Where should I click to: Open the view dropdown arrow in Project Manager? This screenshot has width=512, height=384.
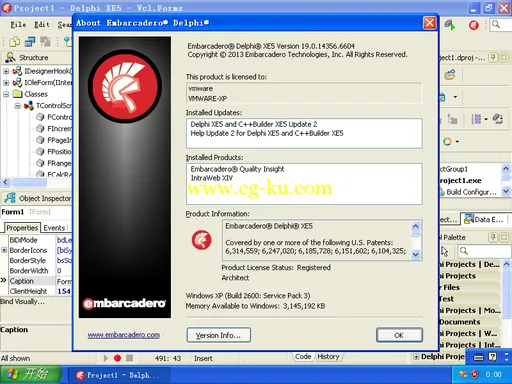click(455, 97)
